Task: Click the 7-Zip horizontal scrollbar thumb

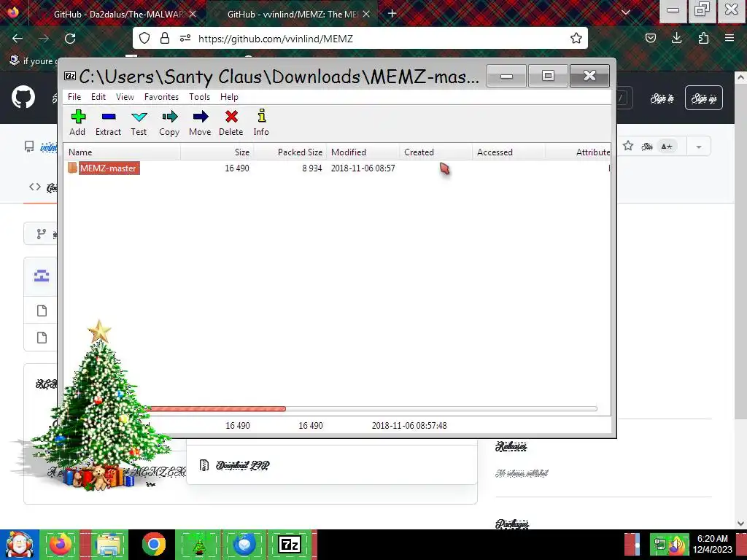Action: [214, 408]
